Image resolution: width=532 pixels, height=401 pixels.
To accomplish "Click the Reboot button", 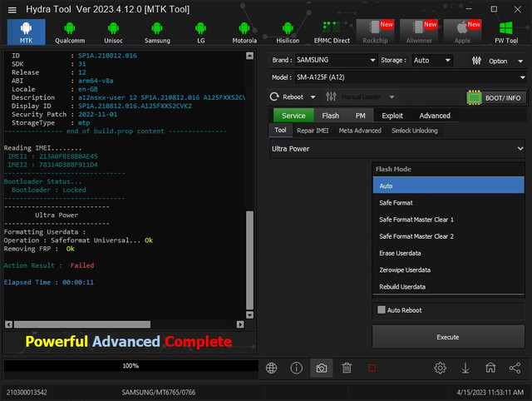I will coord(288,97).
